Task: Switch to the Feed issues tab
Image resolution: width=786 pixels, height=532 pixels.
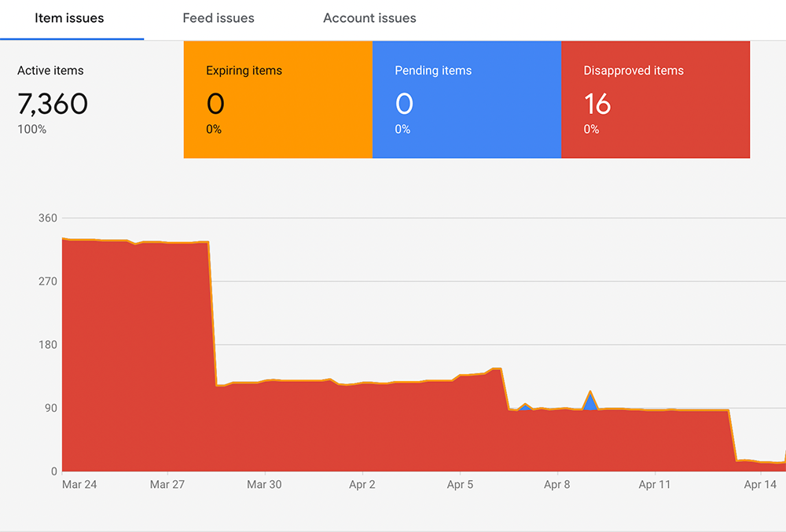Action: pyautogui.click(x=218, y=19)
